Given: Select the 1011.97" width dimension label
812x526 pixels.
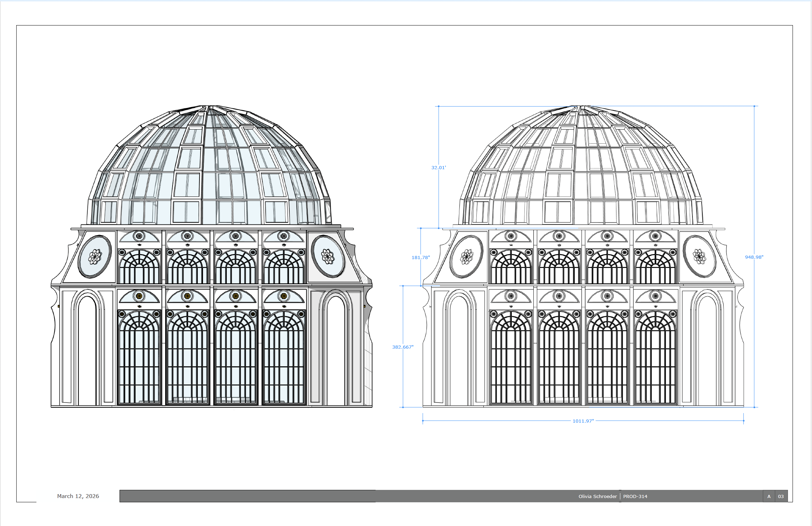Looking at the screenshot, I should (583, 421).
